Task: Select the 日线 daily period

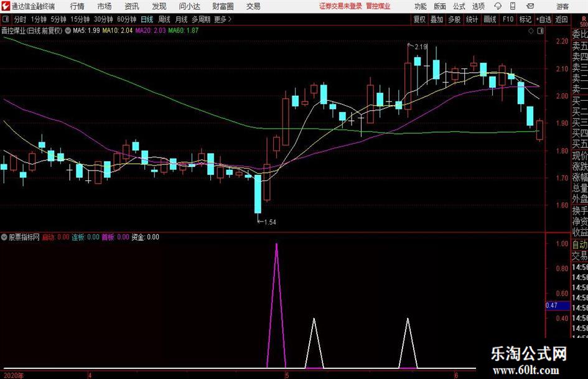Action: coord(147,19)
